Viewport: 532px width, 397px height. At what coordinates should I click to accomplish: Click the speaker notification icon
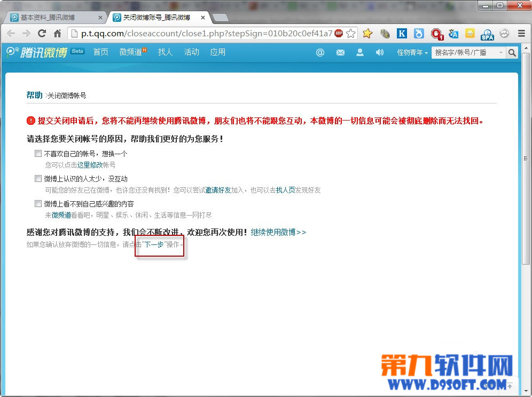pyautogui.click(x=380, y=52)
